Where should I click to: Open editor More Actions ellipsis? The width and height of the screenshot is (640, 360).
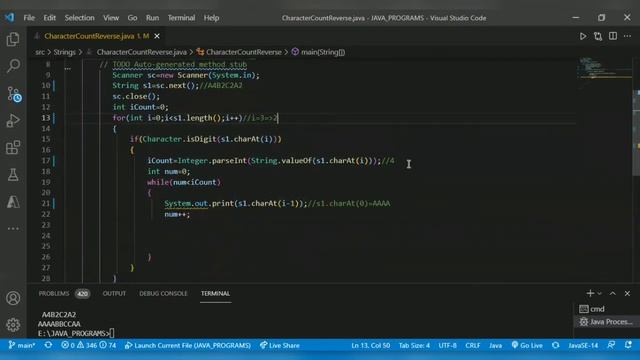point(627,36)
